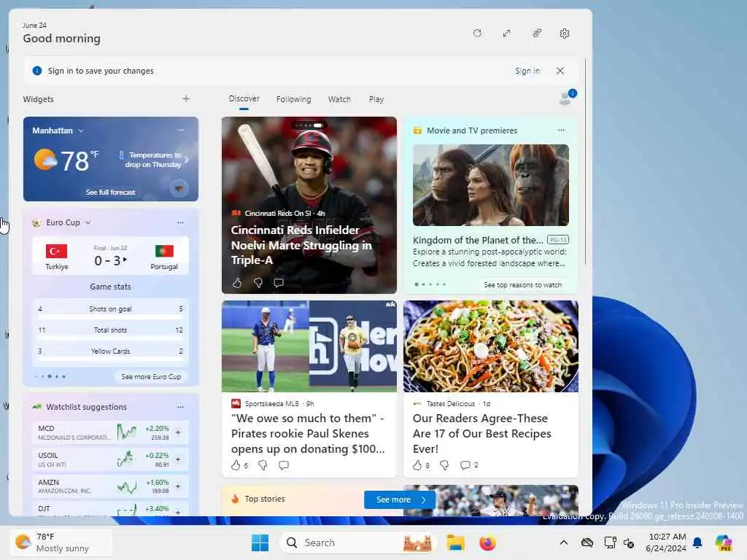
Task: Click the taskbar Search box
Action: [358, 542]
